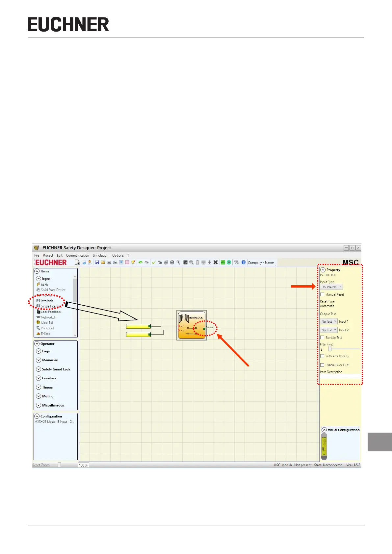Screen dimensions: 392x554
Task: Open the File menu
Action: [x=37, y=255]
